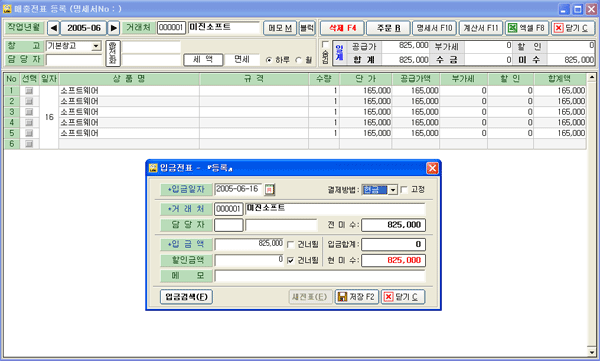Enable the 고정 checkbox
This screenshot has width=600, height=361.
click(x=404, y=189)
